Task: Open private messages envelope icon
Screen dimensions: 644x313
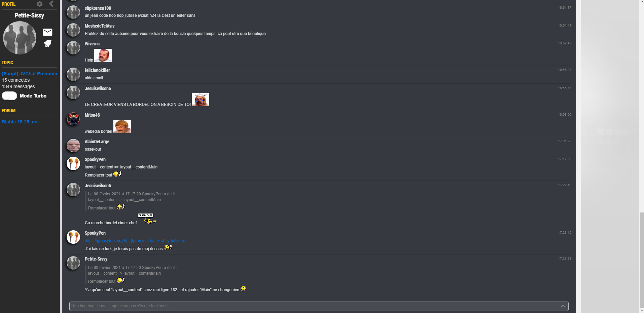Action: pos(48,32)
